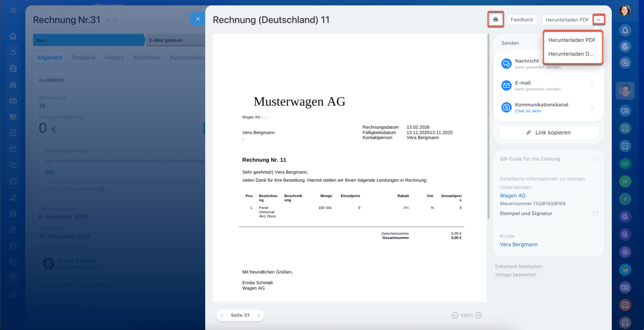Click the E-mail envelope icon
This screenshot has width=644, height=330.
click(506, 86)
